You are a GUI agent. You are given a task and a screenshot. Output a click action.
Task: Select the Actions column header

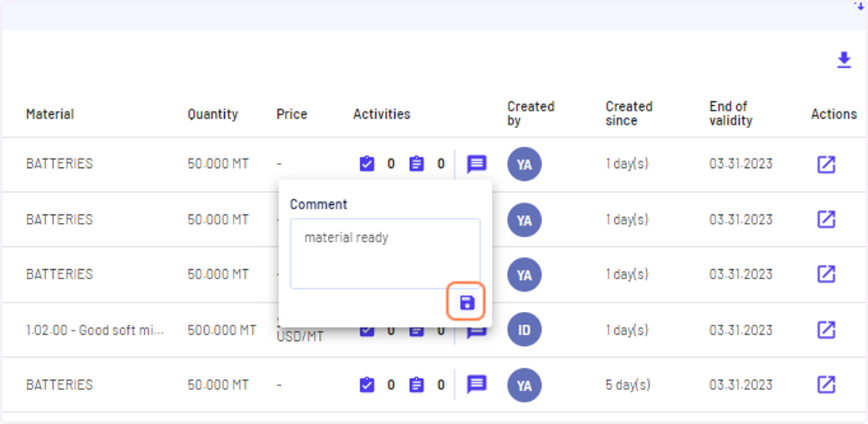pos(834,114)
